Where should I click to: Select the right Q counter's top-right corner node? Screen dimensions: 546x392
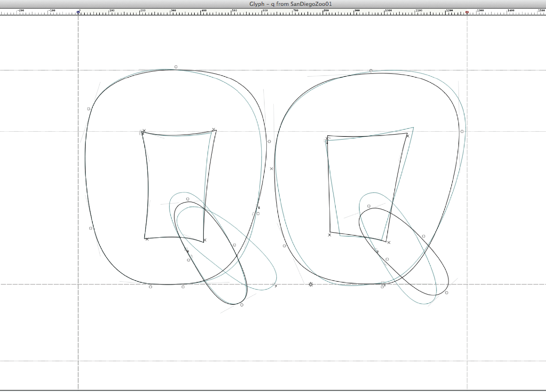408,136
